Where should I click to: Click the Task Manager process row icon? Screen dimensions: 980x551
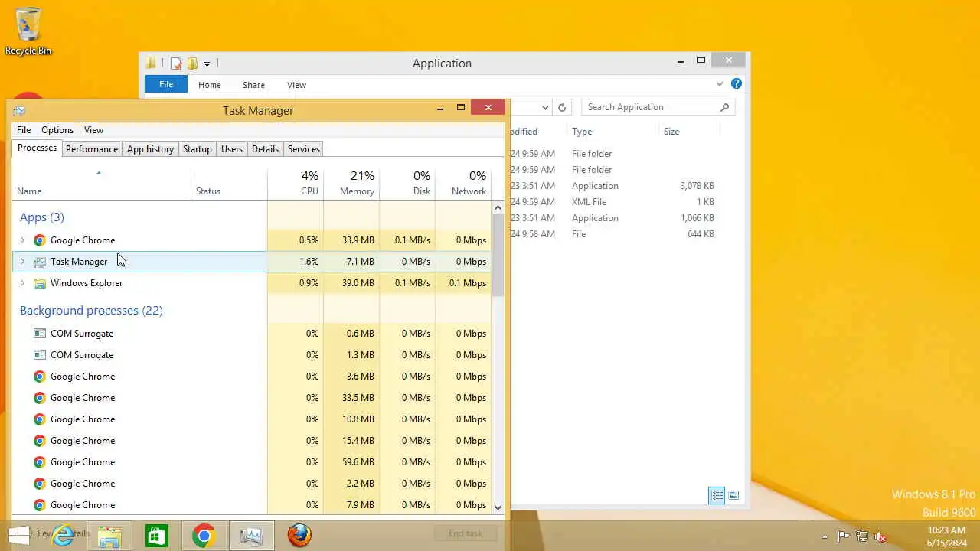40,262
